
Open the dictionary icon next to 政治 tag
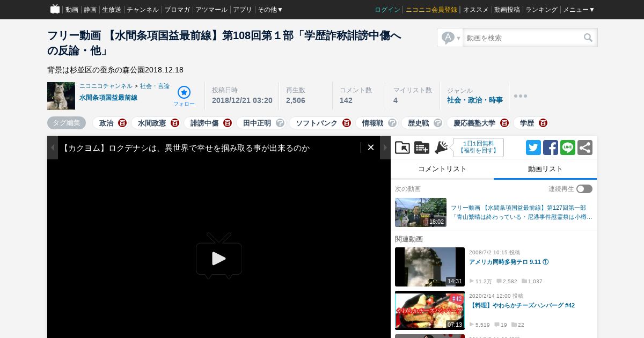pyautogui.click(x=122, y=123)
